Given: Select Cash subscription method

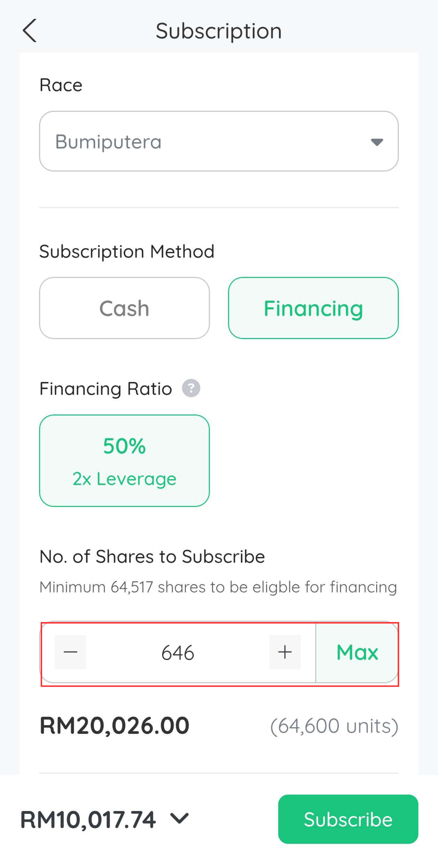Looking at the screenshot, I should click(x=124, y=308).
